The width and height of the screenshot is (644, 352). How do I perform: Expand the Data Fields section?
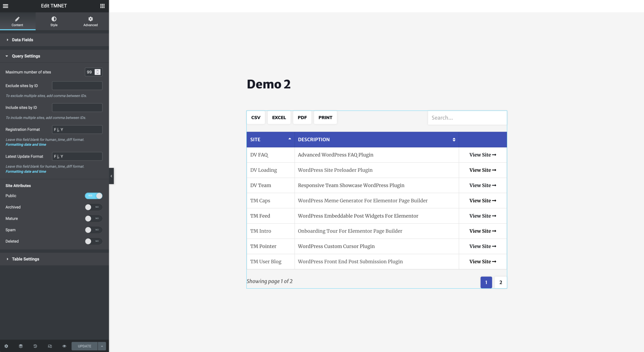coord(22,40)
